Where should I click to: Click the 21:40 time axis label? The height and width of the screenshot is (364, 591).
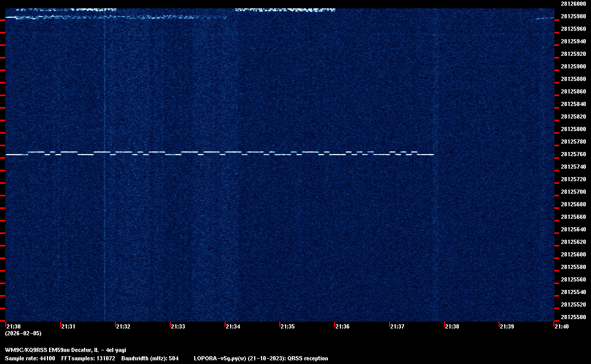[562, 326]
